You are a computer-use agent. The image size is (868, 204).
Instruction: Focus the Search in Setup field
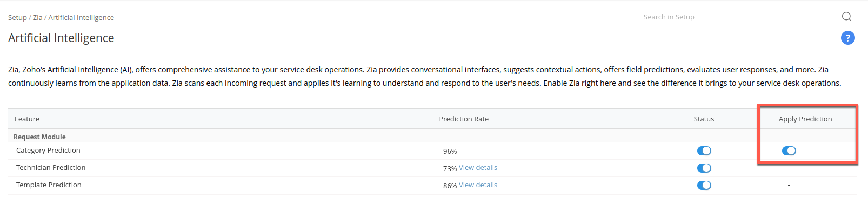click(740, 17)
